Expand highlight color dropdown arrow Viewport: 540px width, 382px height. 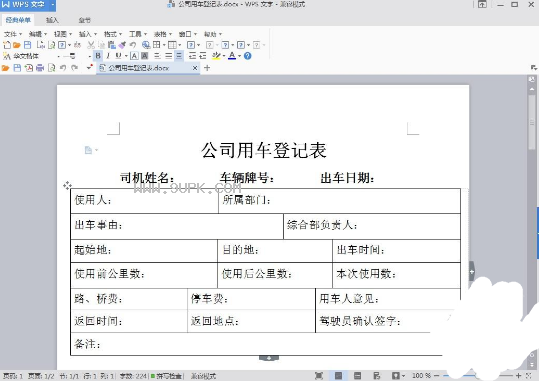tap(224, 56)
